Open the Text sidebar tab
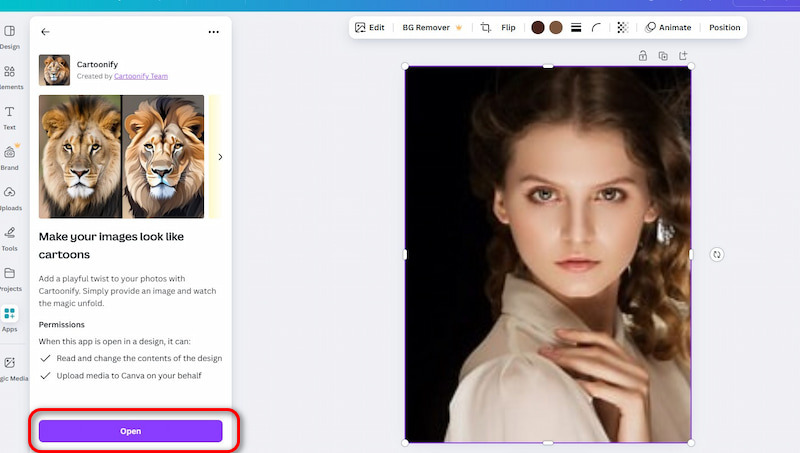 [x=10, y=118]
